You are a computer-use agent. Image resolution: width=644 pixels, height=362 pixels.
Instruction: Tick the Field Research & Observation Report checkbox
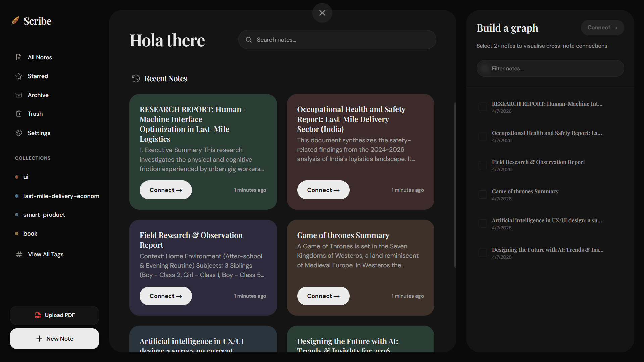coord(483,165)
